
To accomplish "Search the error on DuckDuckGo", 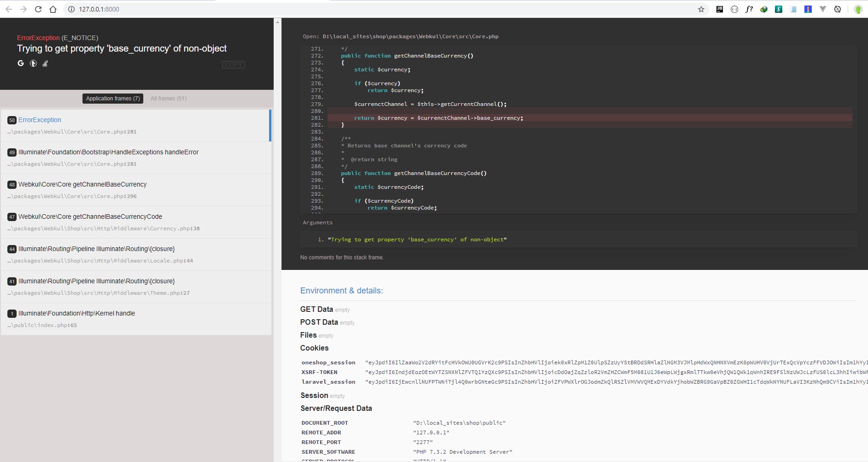I will tap(33, 64).
